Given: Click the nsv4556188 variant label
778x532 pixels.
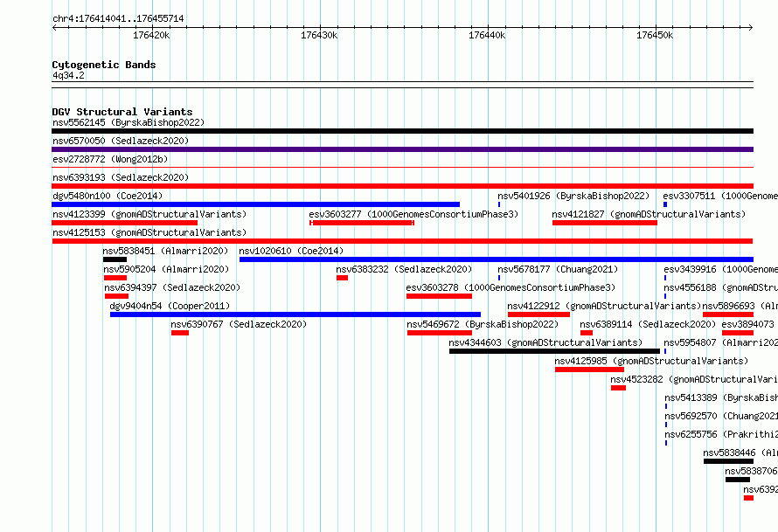Looking at the screenshot, I should (720, 287).
